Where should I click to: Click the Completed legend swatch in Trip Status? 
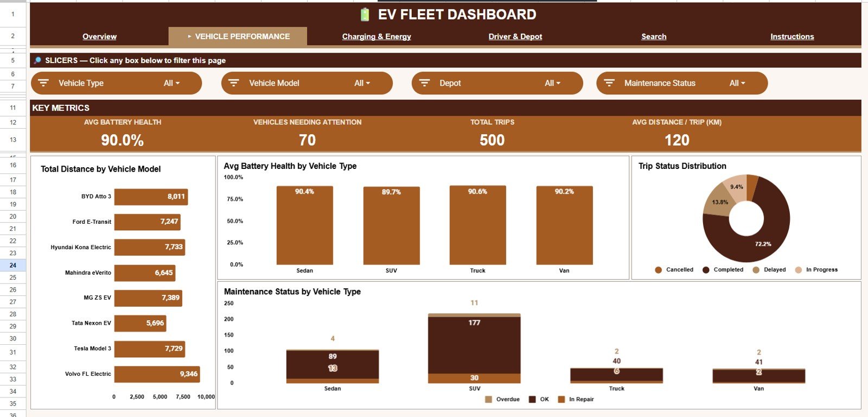706,270
